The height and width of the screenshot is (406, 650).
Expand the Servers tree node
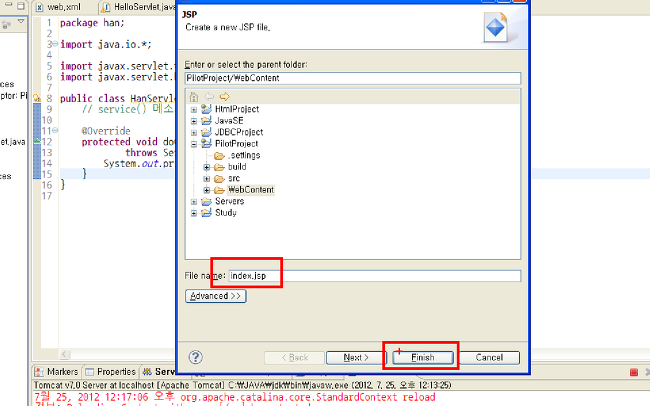194,202
